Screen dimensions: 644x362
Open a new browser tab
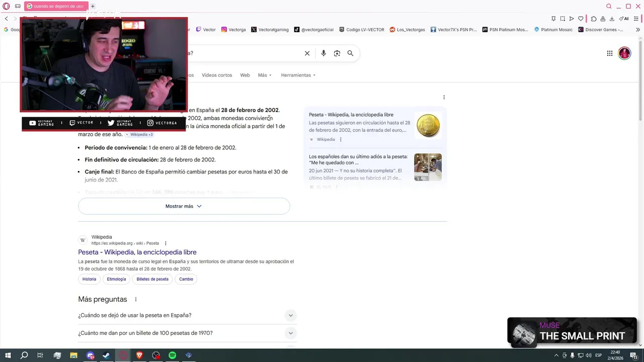point(93,6)
